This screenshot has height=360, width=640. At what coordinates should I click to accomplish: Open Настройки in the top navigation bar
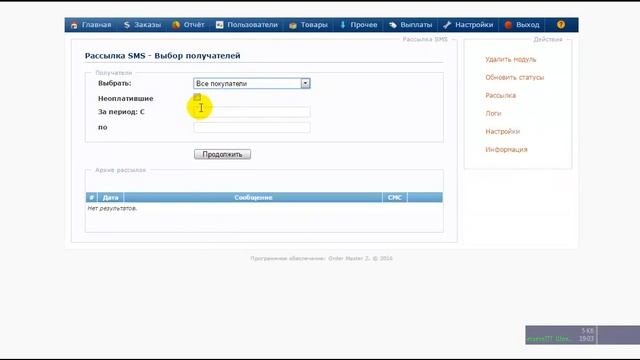[x=474, y=25]
